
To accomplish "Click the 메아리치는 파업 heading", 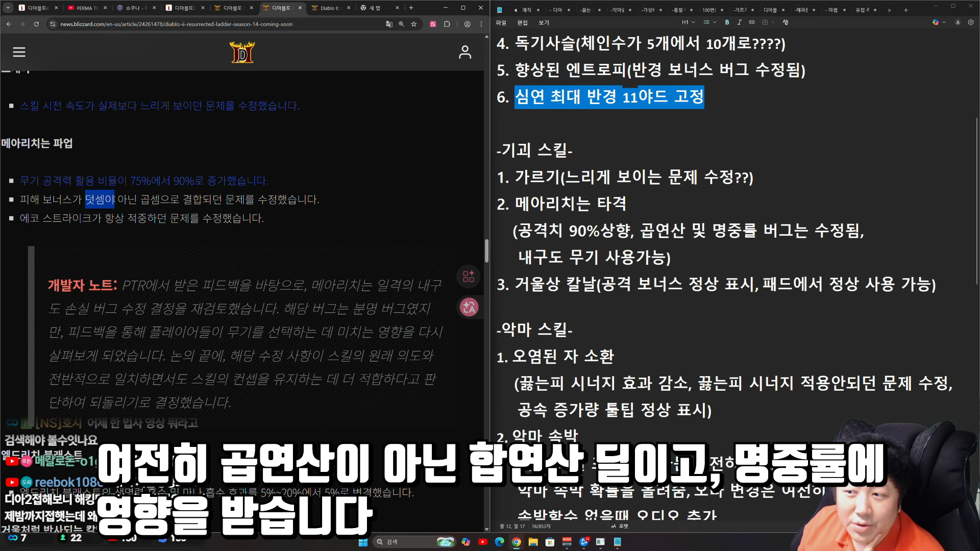I will [x=37, y=143].
